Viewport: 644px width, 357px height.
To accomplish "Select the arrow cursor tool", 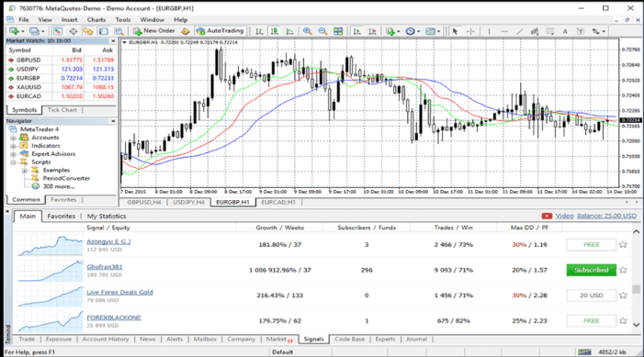I will tap(455, 31).
